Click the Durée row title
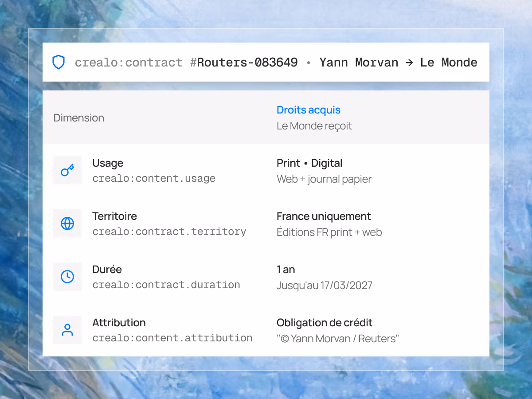 point(107,270)
